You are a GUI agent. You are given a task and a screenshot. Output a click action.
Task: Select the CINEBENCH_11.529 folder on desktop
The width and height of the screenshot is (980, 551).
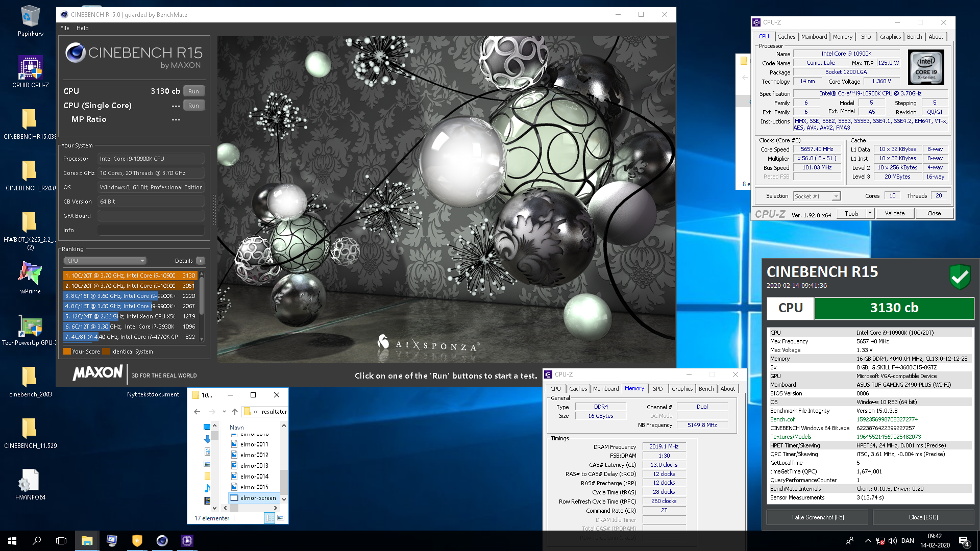[30, 433]
